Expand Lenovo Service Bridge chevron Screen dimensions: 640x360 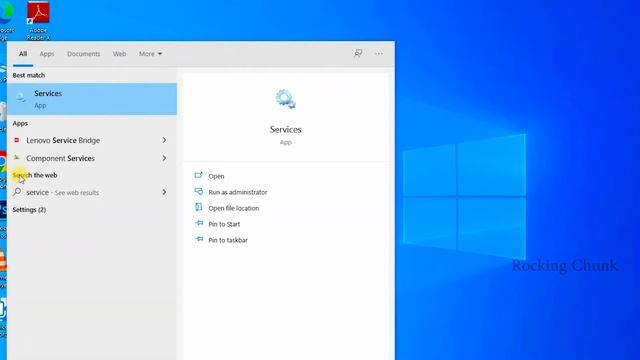coord(164,140)
